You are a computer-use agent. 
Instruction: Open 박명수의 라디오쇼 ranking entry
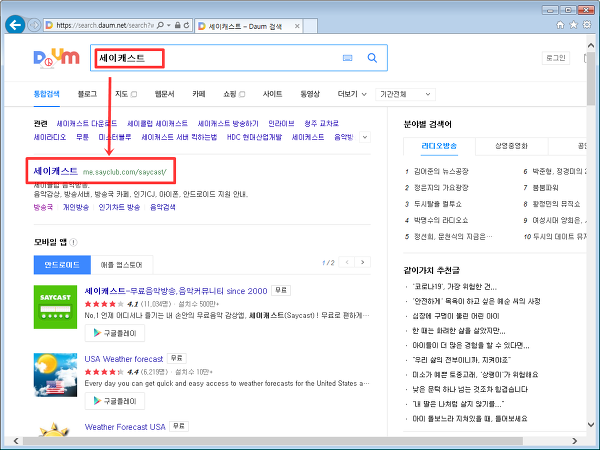[441, 220]
